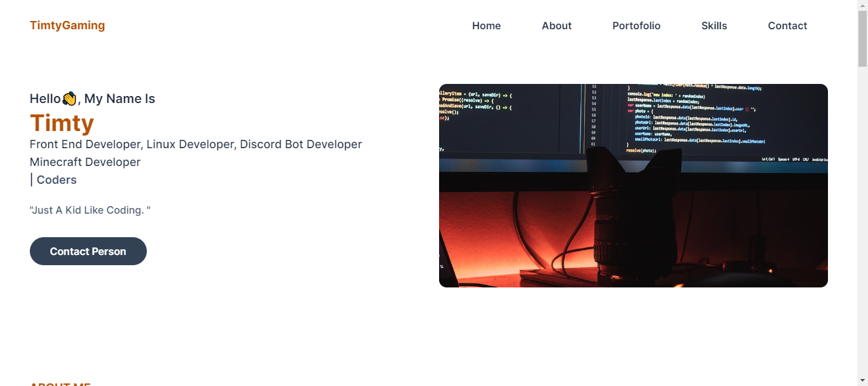Viewport: 868px width, 386px height.
Task: Click the waving hand emoji
Action: [x=69, y=99]
